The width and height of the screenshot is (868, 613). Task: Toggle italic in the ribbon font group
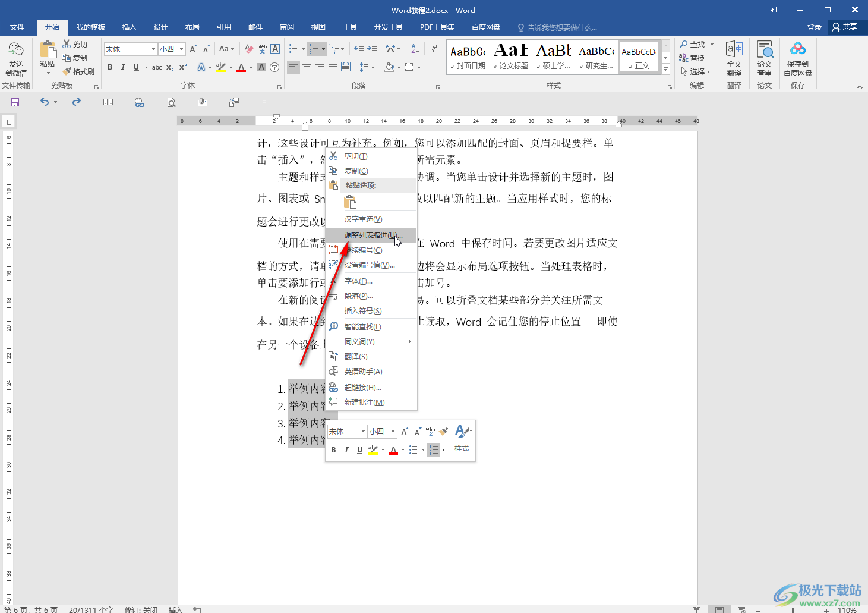pyautogui.click(x=123, y=67)
